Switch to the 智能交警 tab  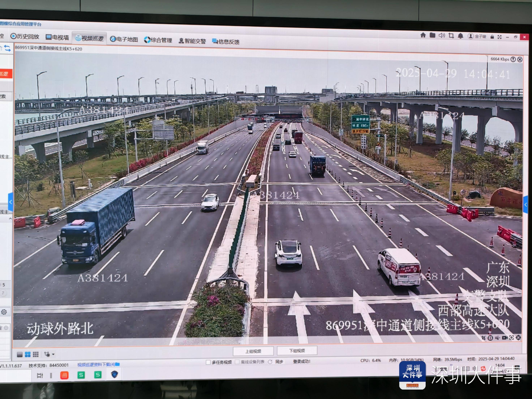[192, 41]
